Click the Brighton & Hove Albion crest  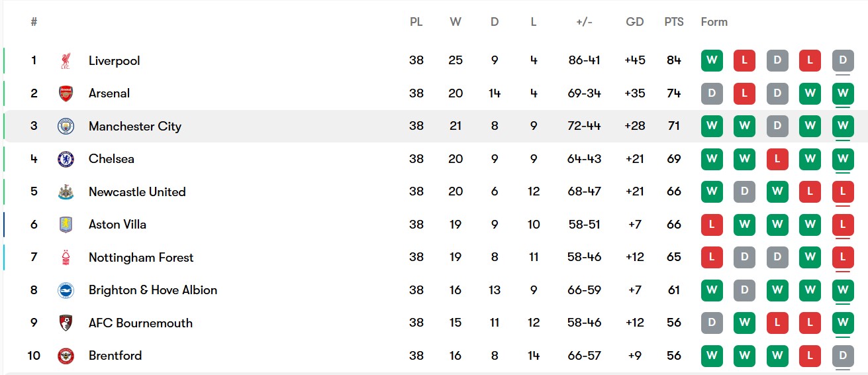(x=66, y=290)
